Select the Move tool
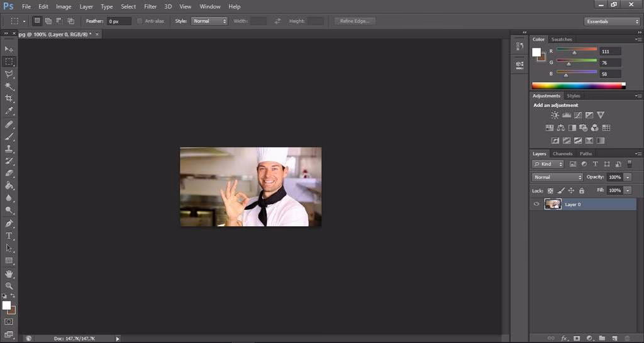This screenshot has width=644, height=343. coord(9,49)
